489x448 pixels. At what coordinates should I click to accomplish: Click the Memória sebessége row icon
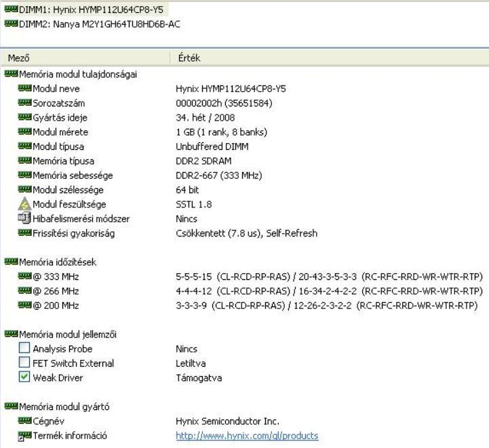(24, 175)
